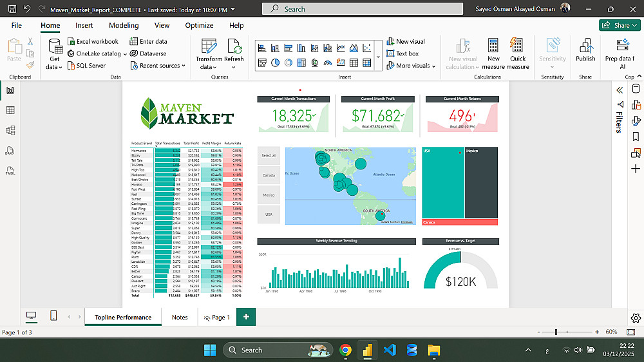This screenshot has width=644, height=362.
Task: Open the Recent sources dropdown
Action: (x=158, y=65)
